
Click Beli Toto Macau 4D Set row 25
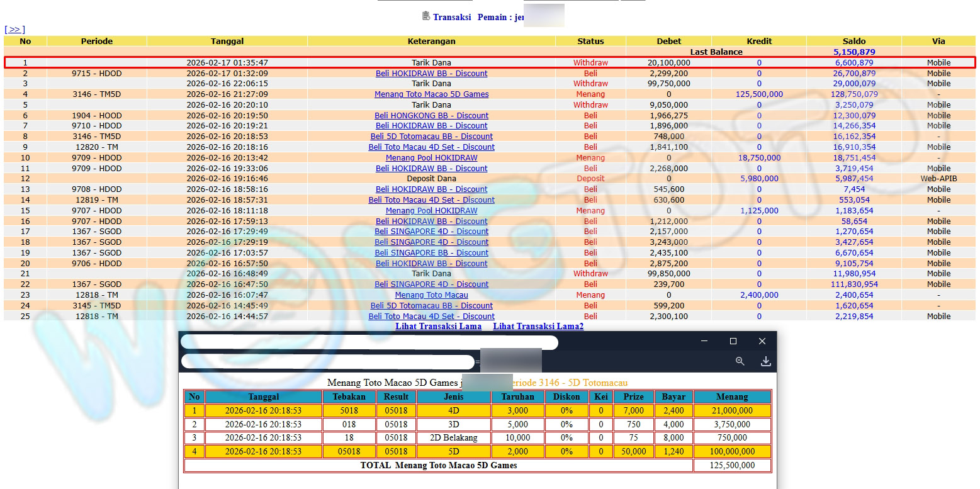click(431, 317)
